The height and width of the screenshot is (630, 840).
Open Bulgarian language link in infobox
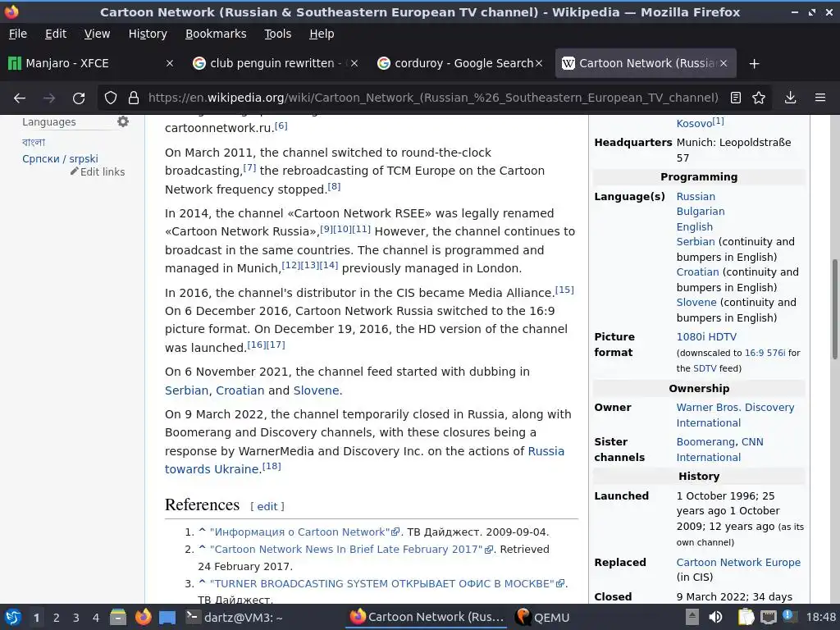click(701, 212)
